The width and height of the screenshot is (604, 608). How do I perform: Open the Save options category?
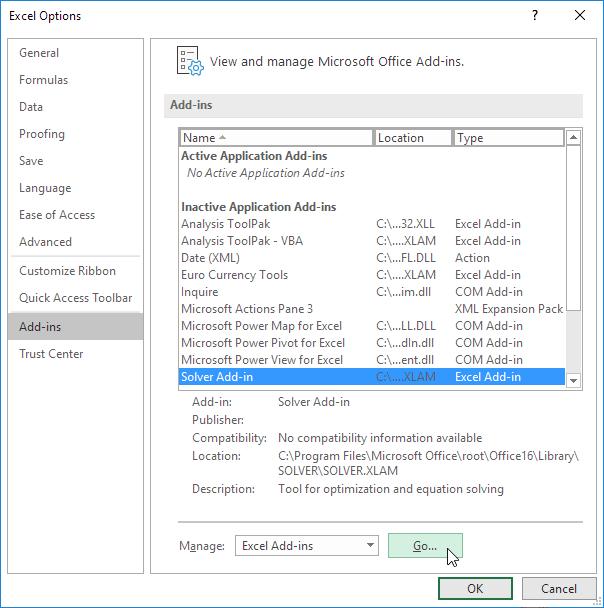click(76, 161)
